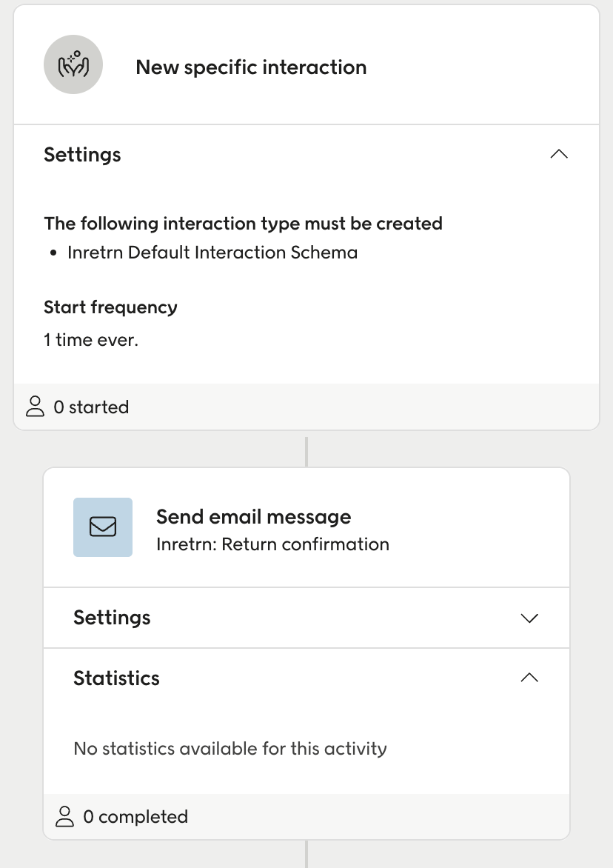Click the mail icon on the email activity
The image size is (613, 868).
pyautogui.click(x=103, y=527)
